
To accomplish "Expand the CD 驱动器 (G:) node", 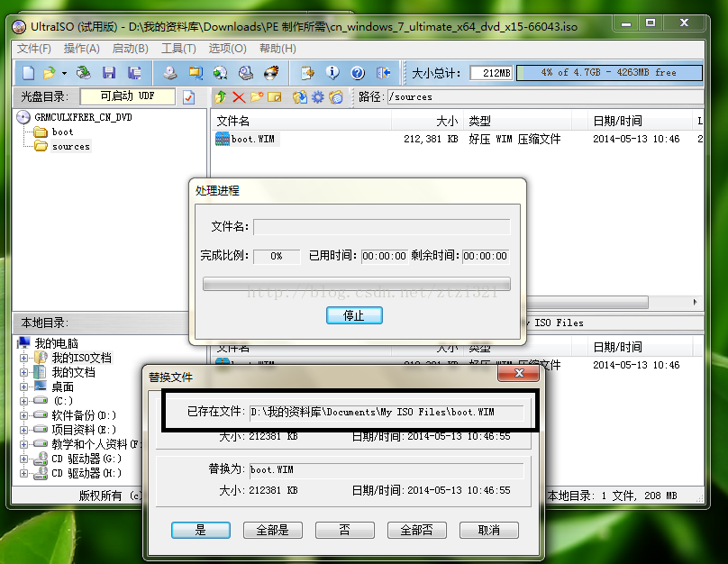I will [x=23, y=459].
